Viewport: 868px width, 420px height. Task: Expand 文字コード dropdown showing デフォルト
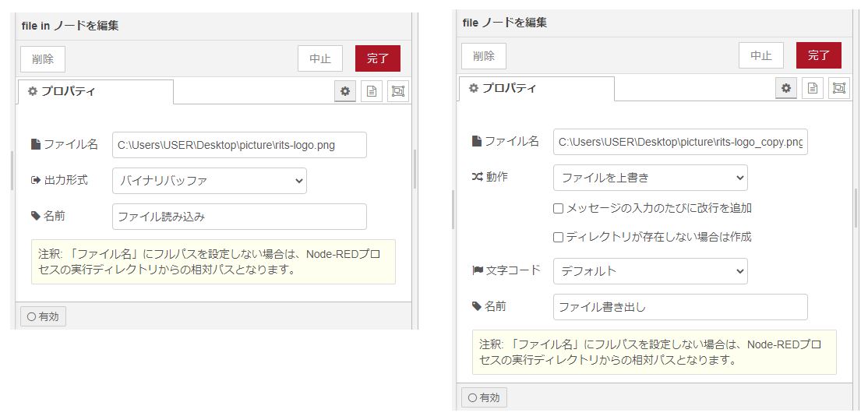pyautogui.click(x=650, y=271)
